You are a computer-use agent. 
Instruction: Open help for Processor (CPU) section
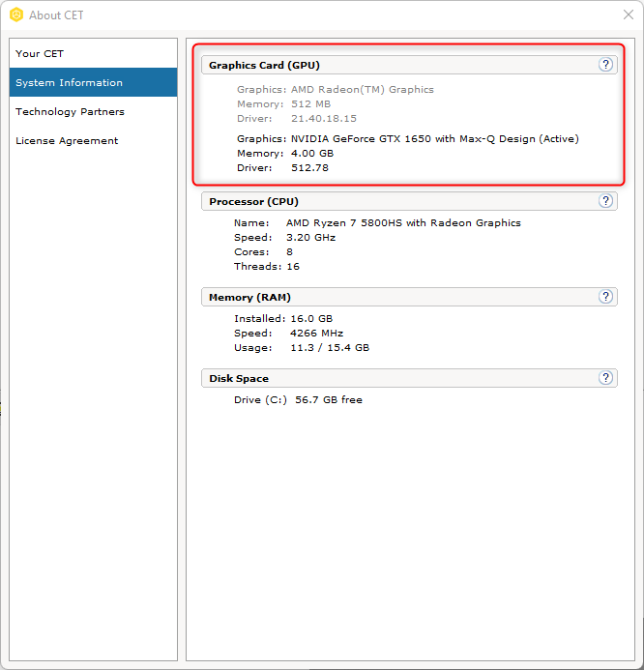click(x=605, y=201)
